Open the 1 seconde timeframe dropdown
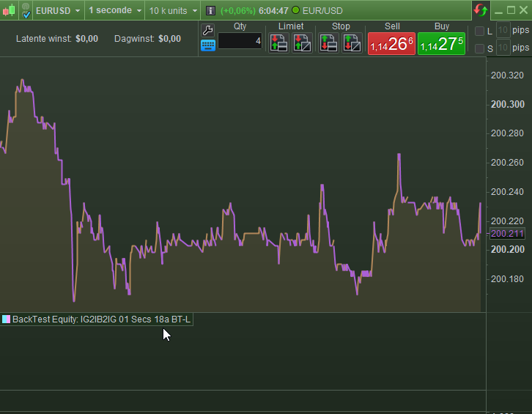 pyautogui.click(x=115, y=10)
